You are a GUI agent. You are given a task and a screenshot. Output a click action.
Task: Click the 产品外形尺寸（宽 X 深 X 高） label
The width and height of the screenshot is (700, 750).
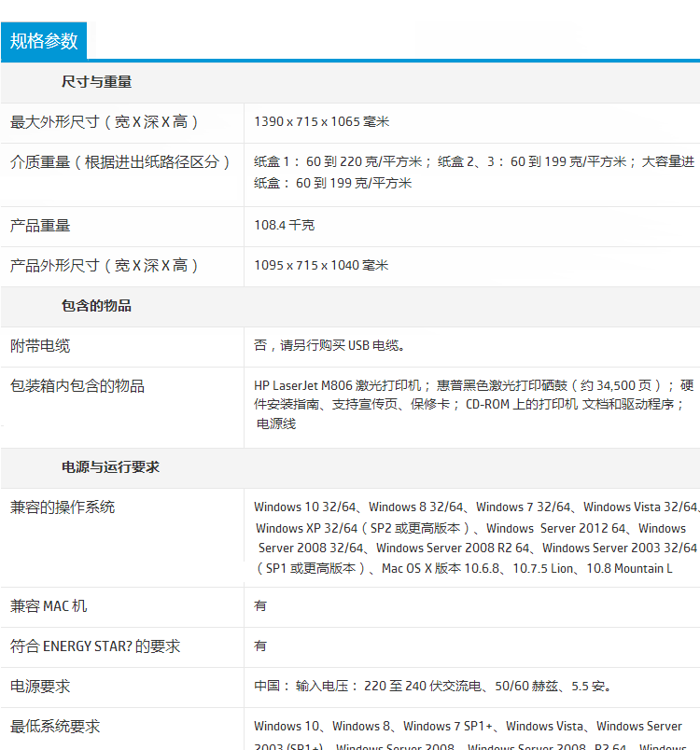(x=105, y=266)
